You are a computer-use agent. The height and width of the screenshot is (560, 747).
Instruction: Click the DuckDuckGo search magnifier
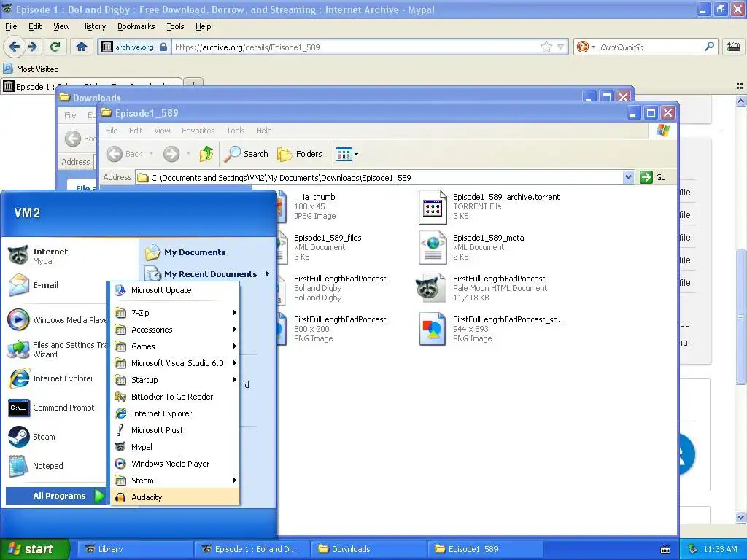tap(709, 47)
